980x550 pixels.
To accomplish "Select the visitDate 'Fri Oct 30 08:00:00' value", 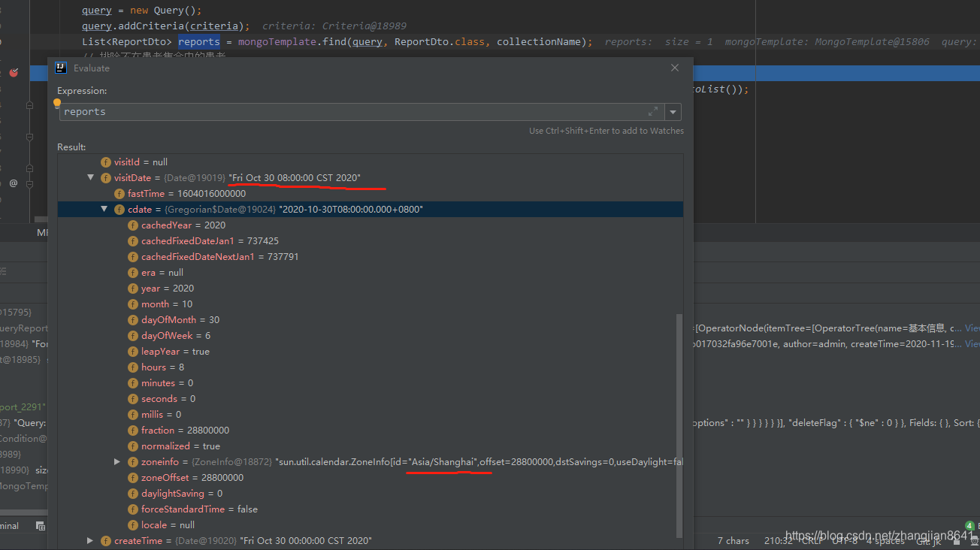I will coord(295,177).
